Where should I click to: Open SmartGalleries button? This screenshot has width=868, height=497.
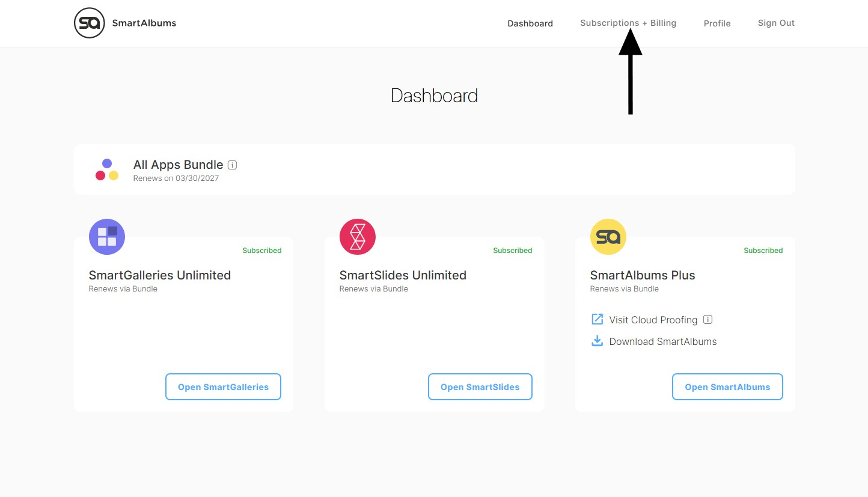click(223, 387)
